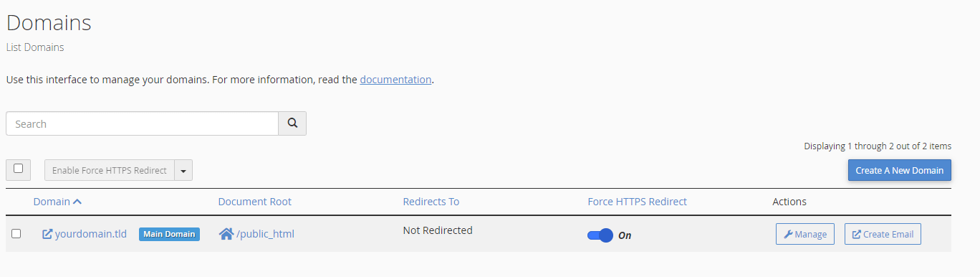
Task: Click the external link icon beside yourdomain.tld
Action: [47, 234]
